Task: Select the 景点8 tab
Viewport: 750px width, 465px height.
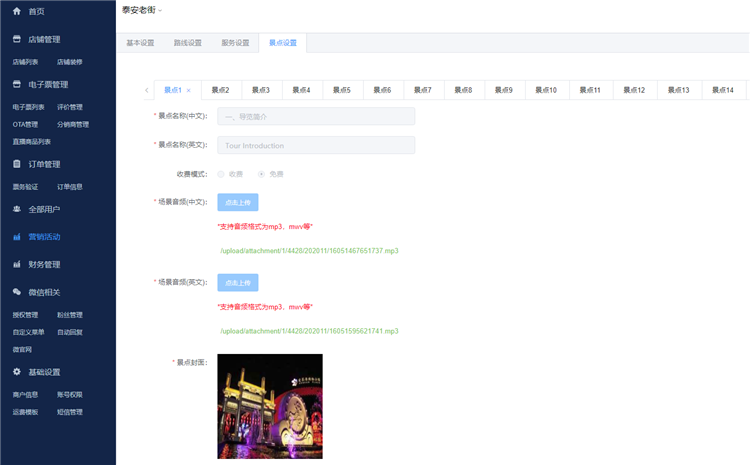Action: [x=463, y=90]
